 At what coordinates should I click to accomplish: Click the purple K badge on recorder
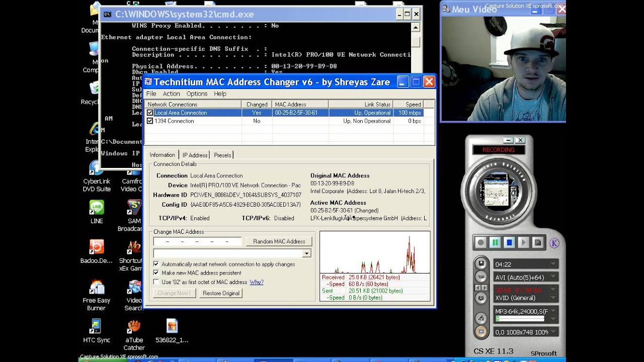[x=554, y=243]
